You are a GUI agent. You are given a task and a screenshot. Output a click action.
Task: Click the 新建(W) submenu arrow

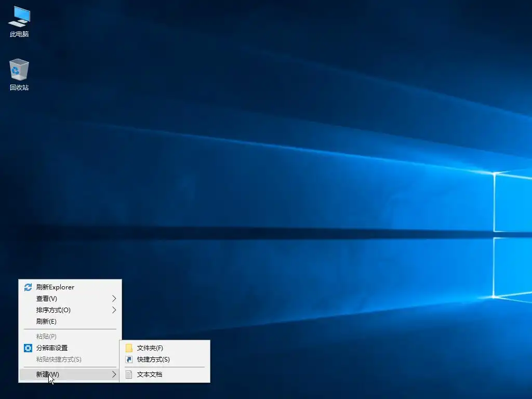click(114, 374)
